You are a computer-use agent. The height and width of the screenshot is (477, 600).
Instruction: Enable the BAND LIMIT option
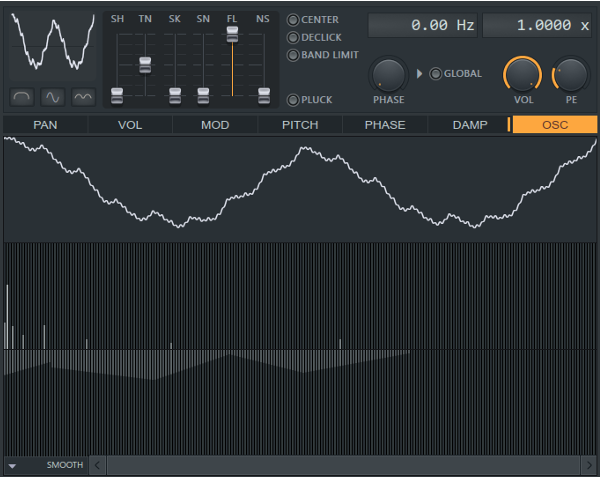[293, 55]
